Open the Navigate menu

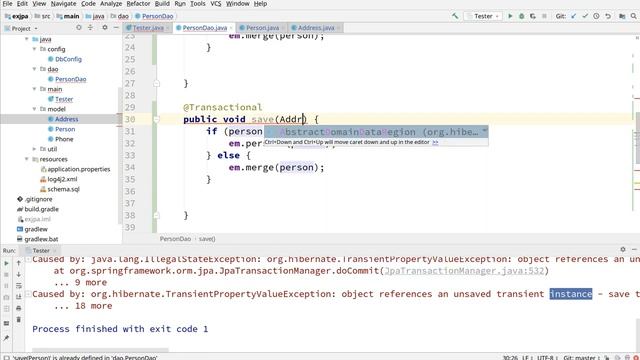pos(63,4)
